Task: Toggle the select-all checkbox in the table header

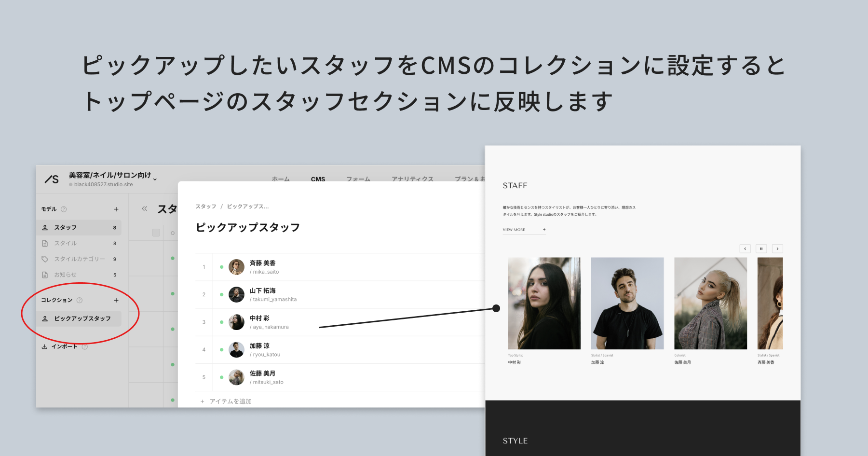Action: (156, 233)
